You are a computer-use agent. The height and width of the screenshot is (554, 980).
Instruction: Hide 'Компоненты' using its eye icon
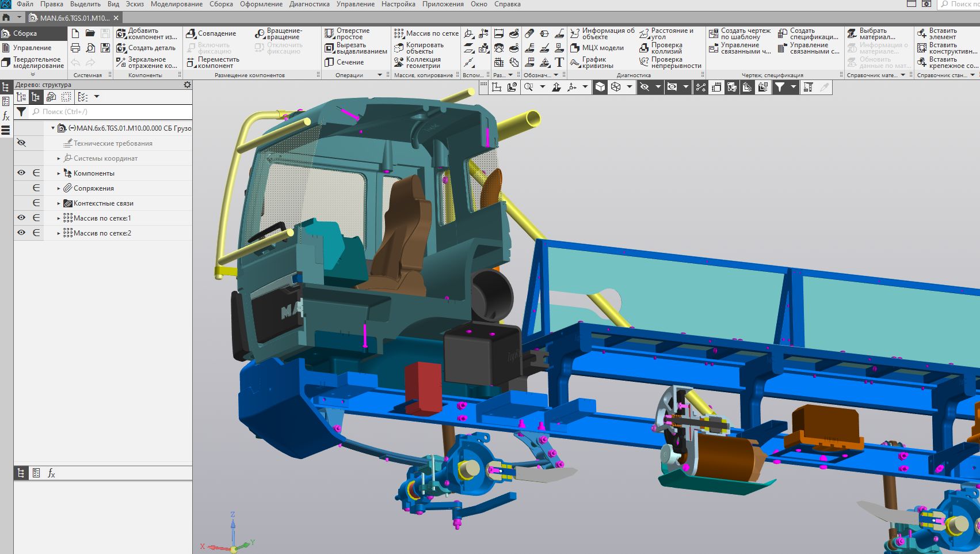point(21,173)
